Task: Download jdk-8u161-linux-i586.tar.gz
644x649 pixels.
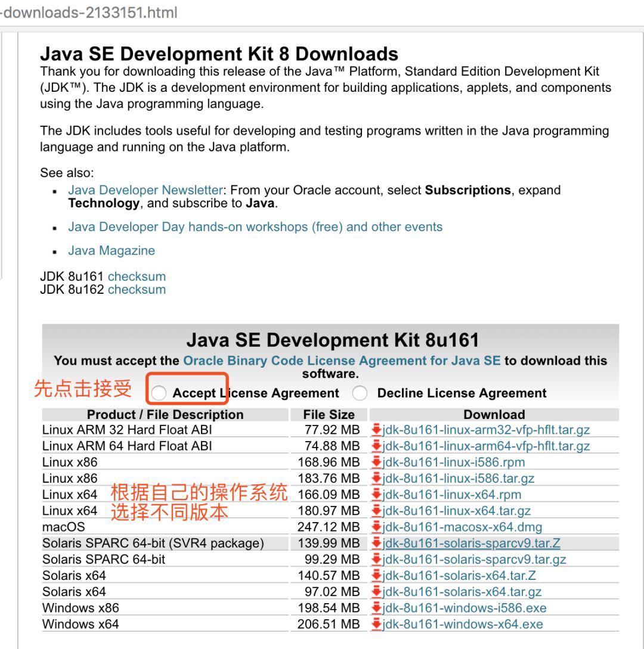Action: tap(458, 478)
